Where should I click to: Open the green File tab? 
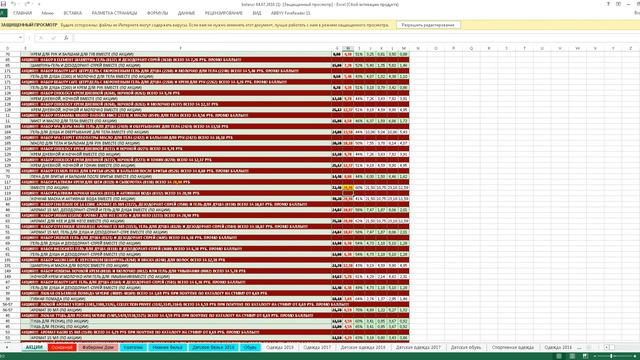coord(3,13)
